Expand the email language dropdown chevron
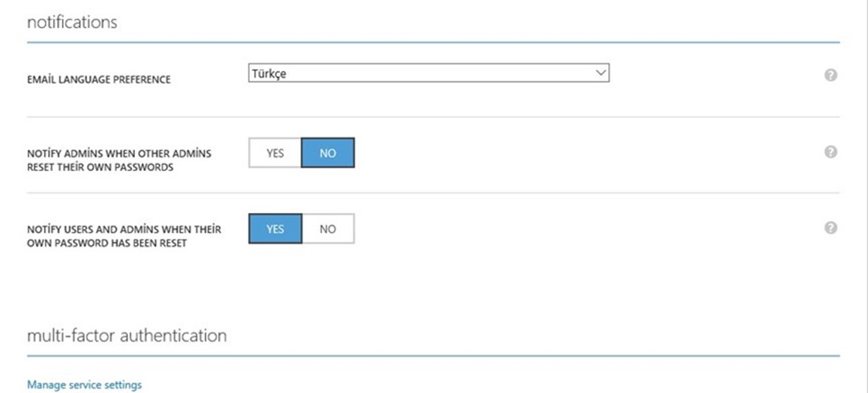The image size is (868, 393). coord(600,73)
